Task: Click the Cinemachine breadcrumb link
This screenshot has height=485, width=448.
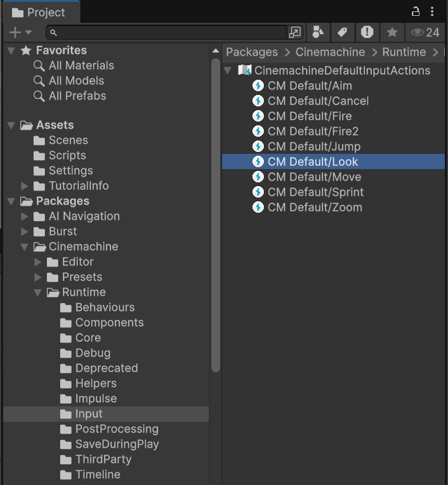Action: click(330, 52)
